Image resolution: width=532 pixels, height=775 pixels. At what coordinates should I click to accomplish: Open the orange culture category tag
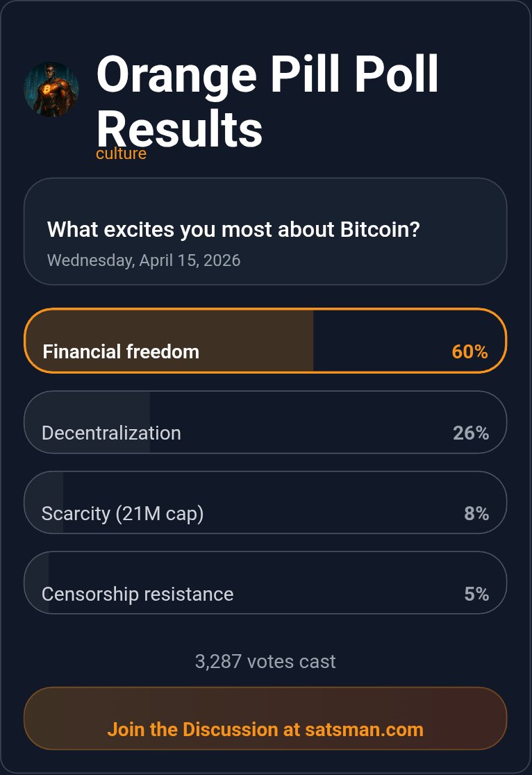[121, 153]
